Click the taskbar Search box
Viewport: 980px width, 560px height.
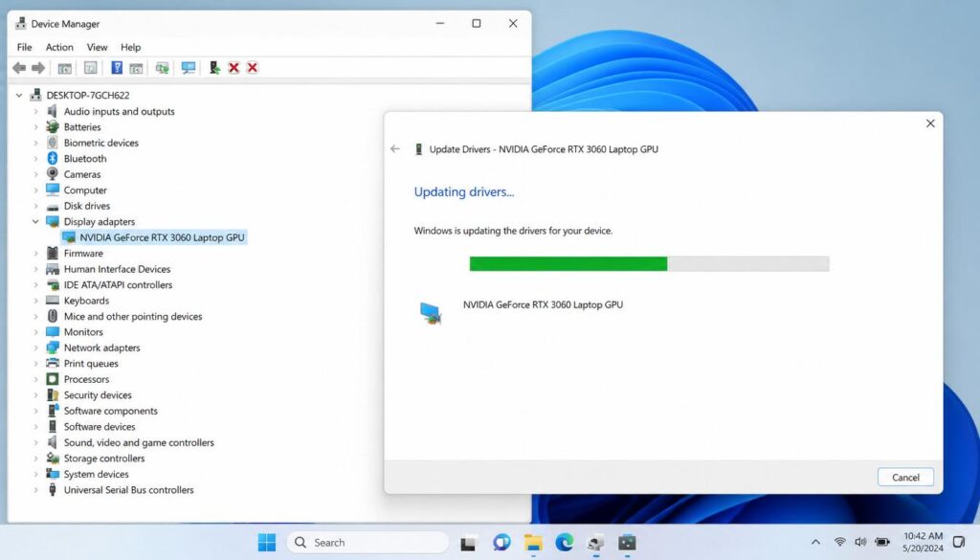pos(368,543)
